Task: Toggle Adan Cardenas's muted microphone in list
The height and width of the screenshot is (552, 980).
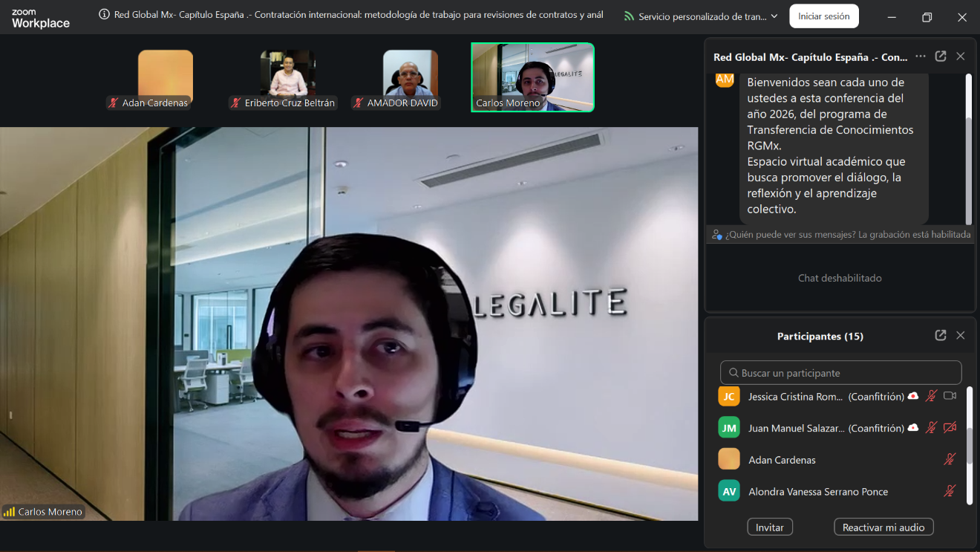Action: click(x=950, y=460)
